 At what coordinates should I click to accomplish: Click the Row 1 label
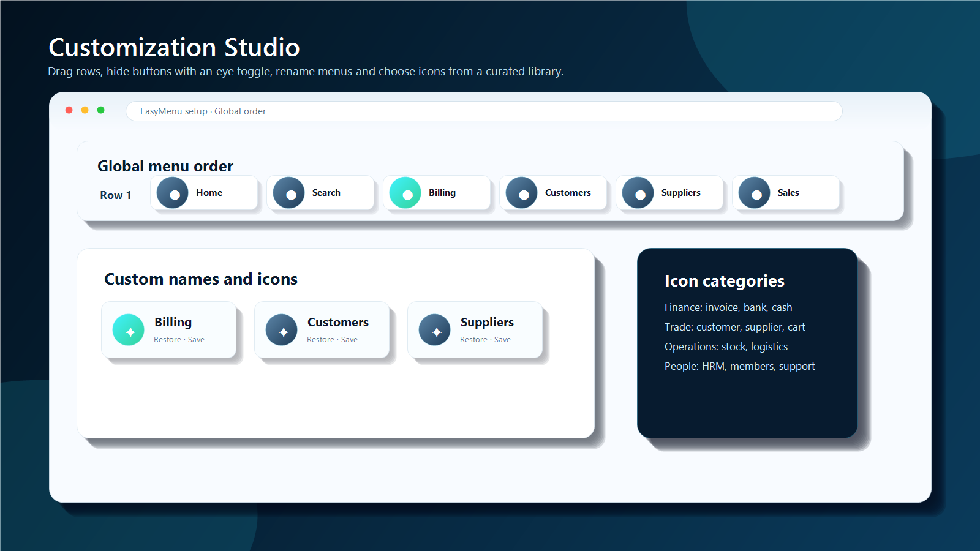tap(116, 195)
